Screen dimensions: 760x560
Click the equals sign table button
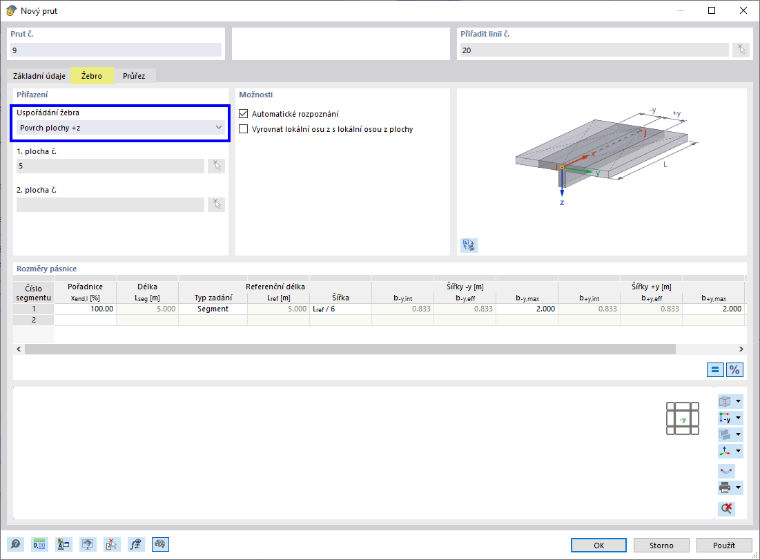(715, 370)
